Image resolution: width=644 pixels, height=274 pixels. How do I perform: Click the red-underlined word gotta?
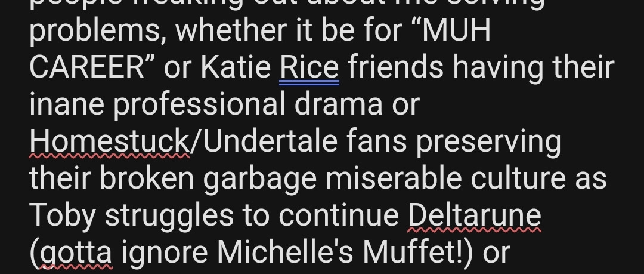click(x=76, y=252)
